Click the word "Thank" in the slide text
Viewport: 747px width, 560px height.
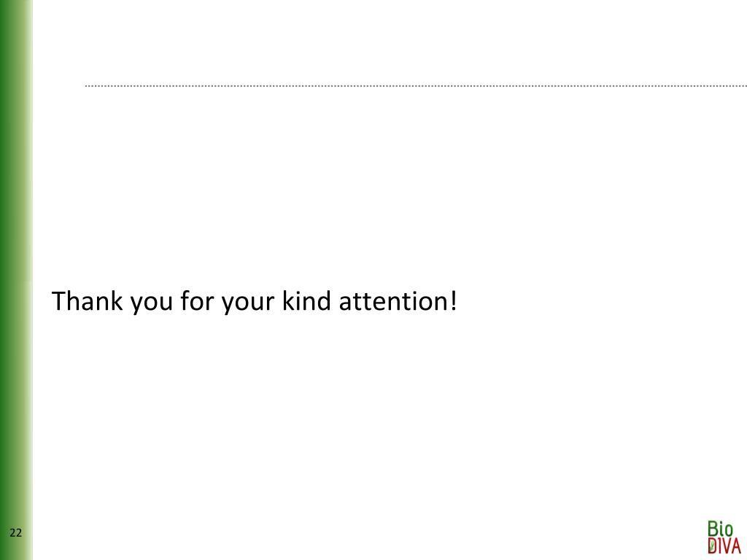coord(87,301)
